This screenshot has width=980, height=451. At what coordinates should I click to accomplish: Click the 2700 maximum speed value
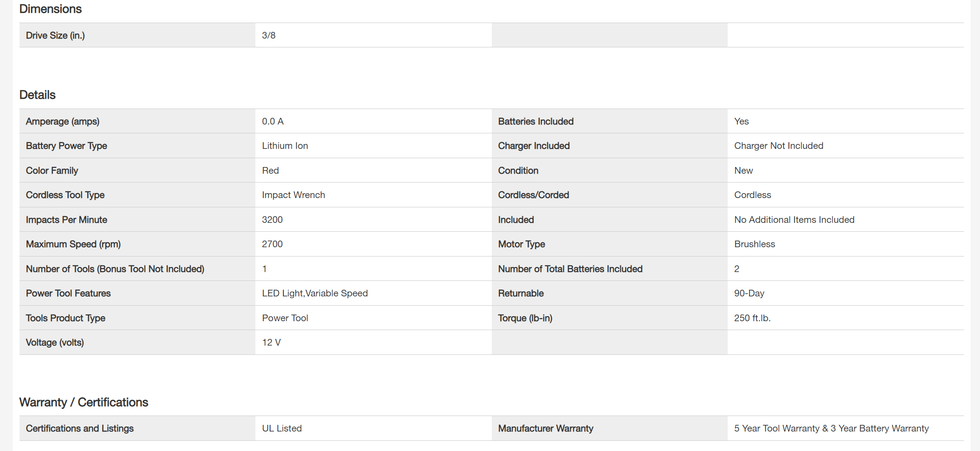tap(272, 244)
